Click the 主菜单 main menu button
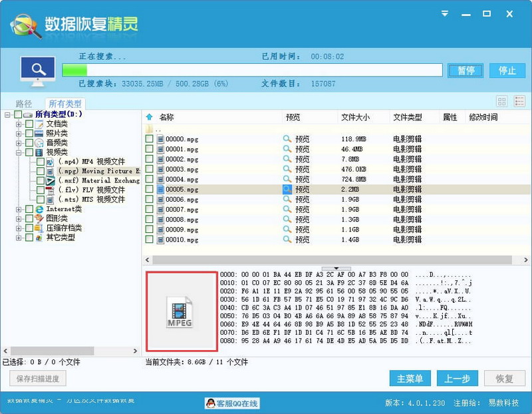 (x=410, y=378)
